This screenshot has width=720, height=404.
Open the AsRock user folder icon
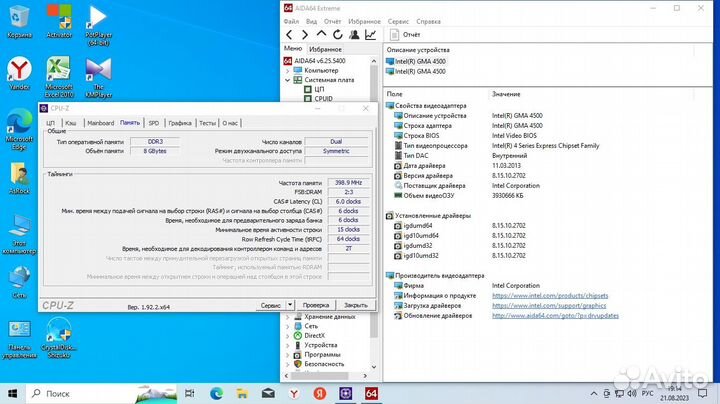tap(19, 178)
